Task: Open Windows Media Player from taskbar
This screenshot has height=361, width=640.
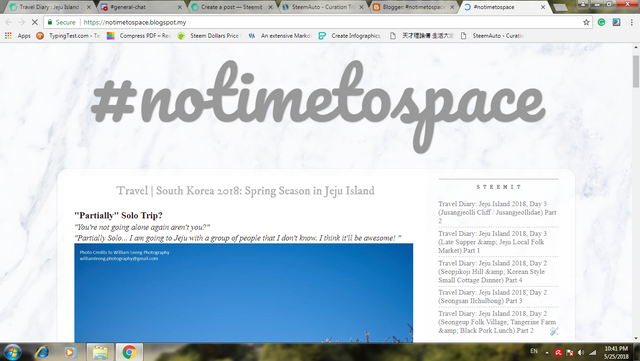Action: click(71, 352)
